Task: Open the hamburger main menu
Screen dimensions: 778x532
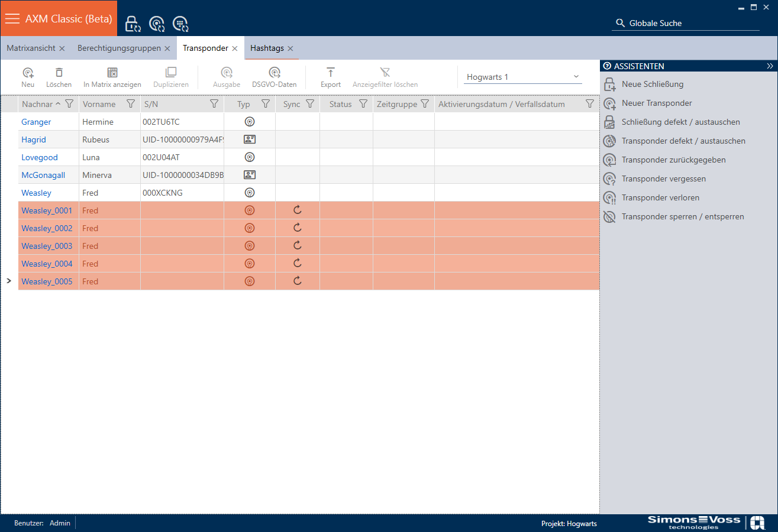Action: click(12, 19)
